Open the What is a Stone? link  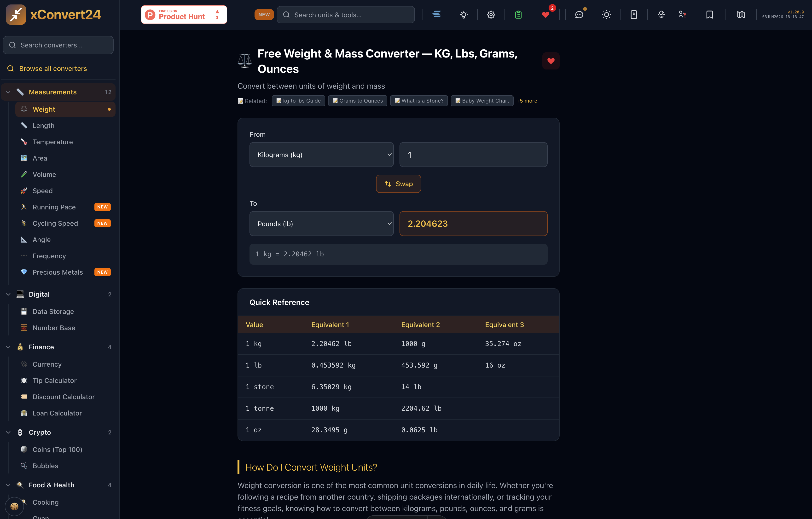click(x=419, y=101)
